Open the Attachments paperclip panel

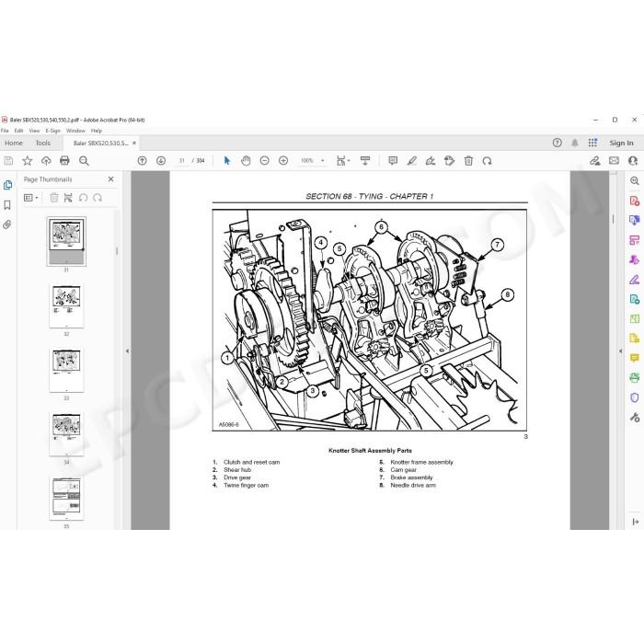pyautogui.click(x=7, y=224)
